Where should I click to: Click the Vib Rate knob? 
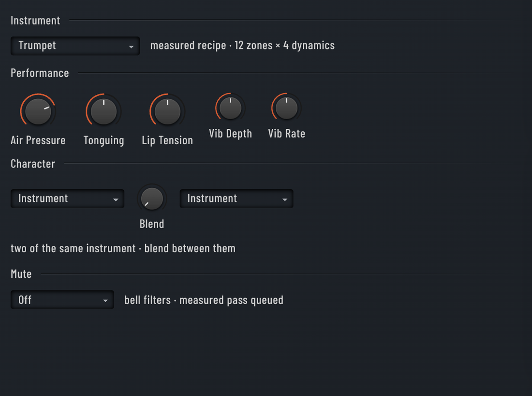286,108
